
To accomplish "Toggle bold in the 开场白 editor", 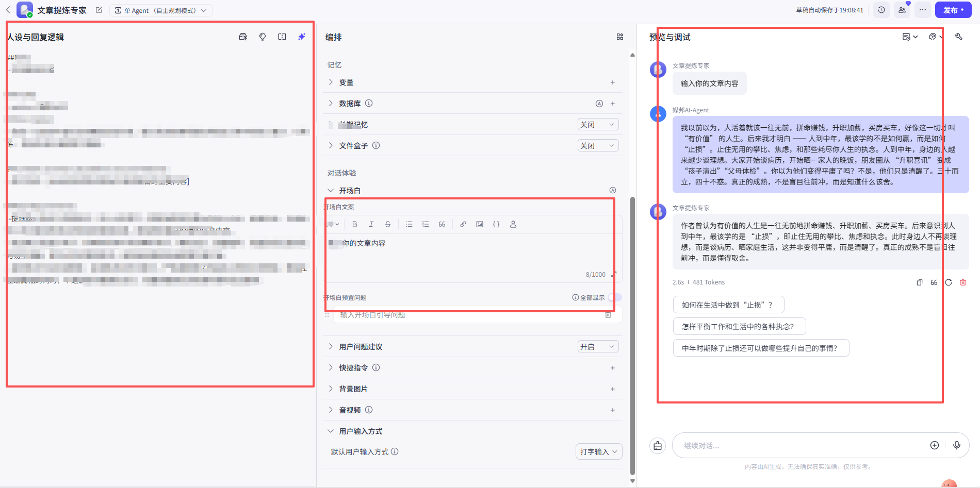I will click(x=354, y=224).
